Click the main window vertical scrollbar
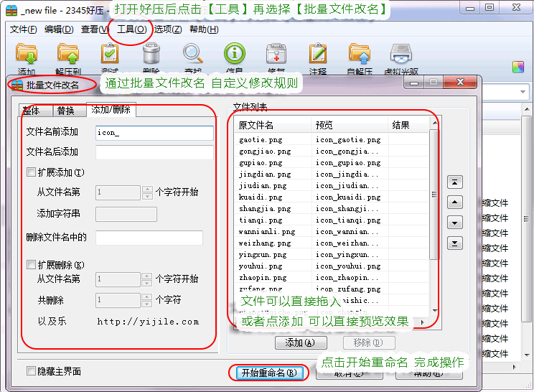Viewport: 534px width, 392px height. pyautogui.click(x=527, y=218)
